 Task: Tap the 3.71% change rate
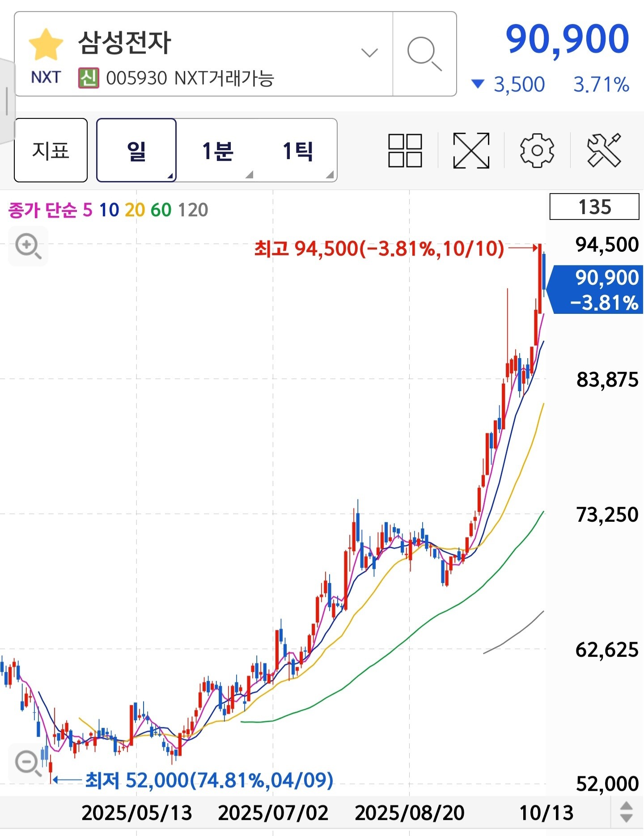pos(602,84)
